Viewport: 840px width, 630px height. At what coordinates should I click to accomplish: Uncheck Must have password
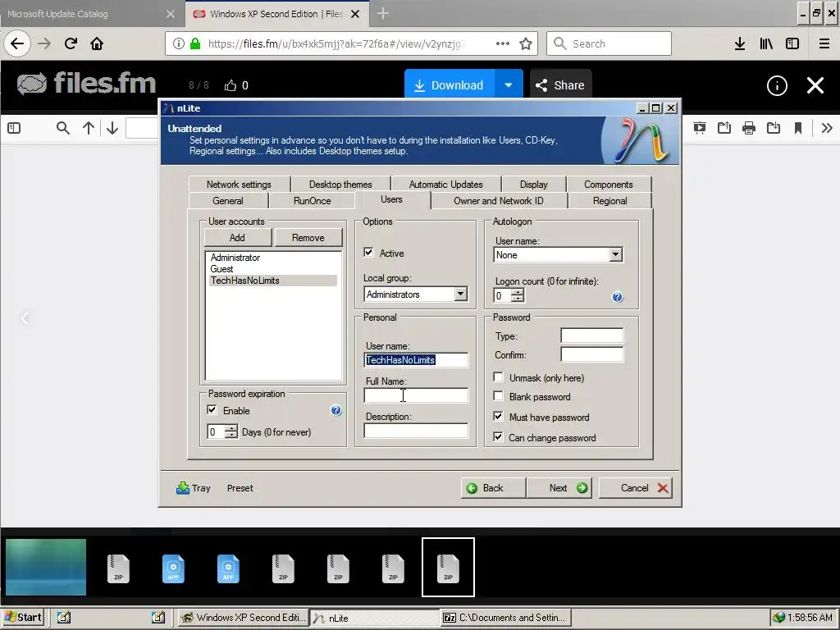pos(498,416)
